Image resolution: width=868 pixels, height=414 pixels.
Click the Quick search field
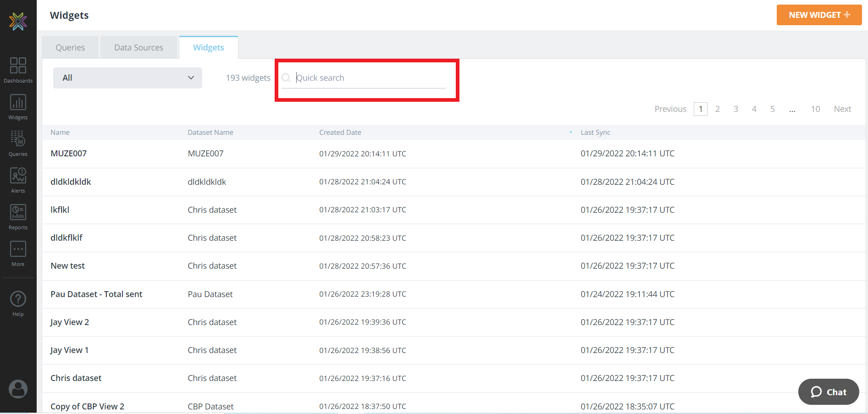[370, 78]
